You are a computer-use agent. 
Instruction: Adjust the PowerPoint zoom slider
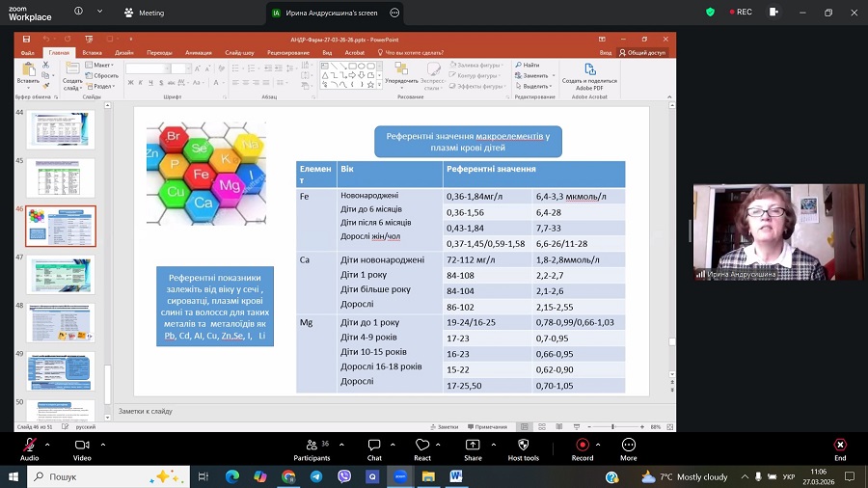(x=613, y=426)
